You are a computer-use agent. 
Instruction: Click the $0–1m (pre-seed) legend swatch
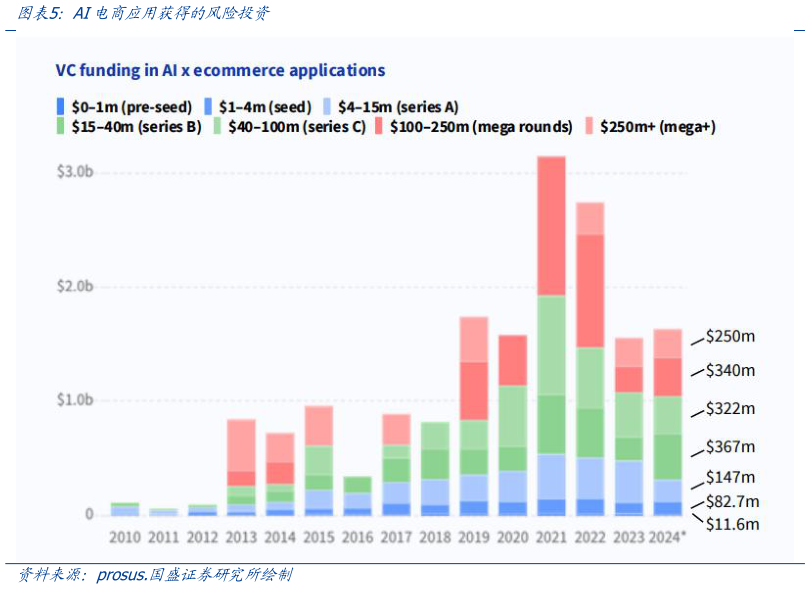pos(61,106)
